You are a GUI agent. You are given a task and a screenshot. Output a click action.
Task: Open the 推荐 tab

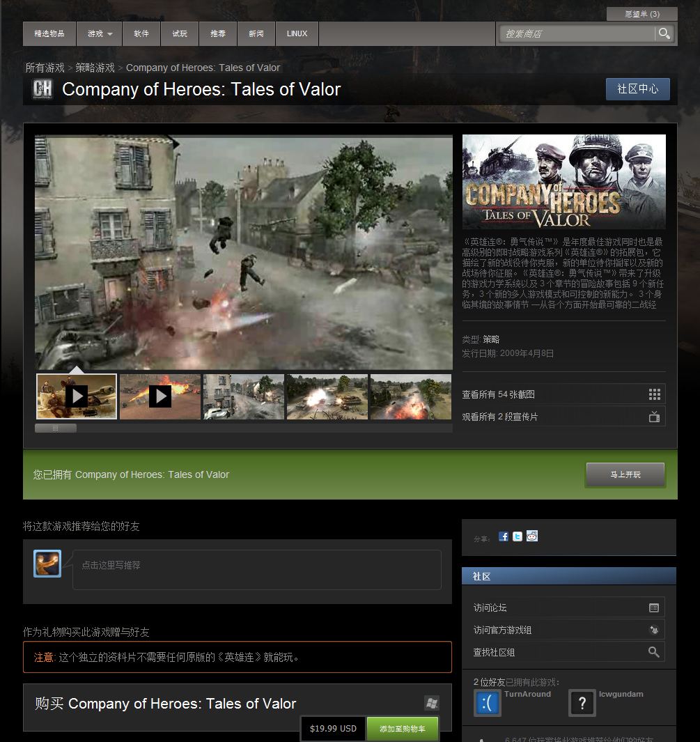click(x=218, y=33)
